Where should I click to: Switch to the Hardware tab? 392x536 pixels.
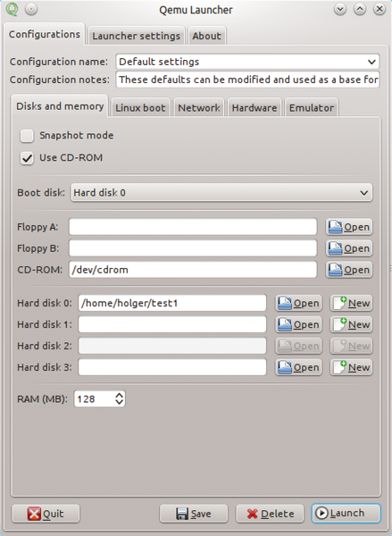[x=254, y=108]
